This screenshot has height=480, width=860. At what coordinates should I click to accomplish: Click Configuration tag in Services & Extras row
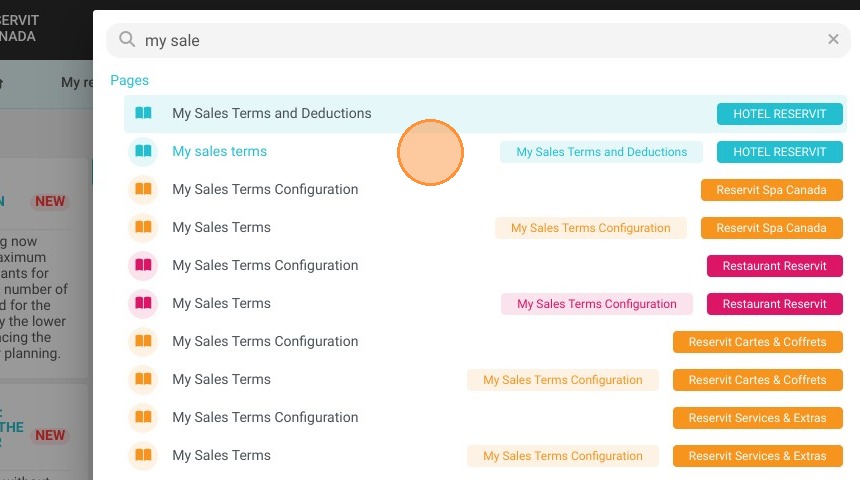pyautogui.click(x=562, y=456)
